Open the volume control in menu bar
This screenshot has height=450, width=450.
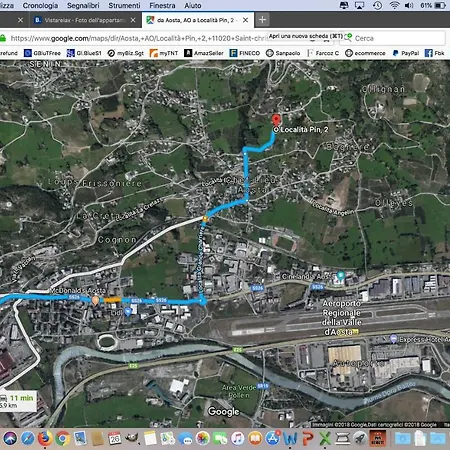click(409, 5)
